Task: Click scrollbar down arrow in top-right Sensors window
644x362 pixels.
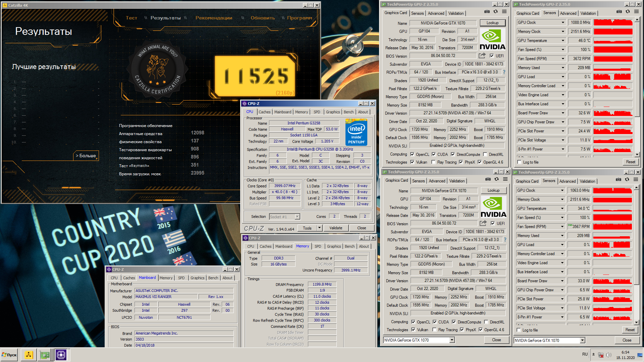Action: 637,155
